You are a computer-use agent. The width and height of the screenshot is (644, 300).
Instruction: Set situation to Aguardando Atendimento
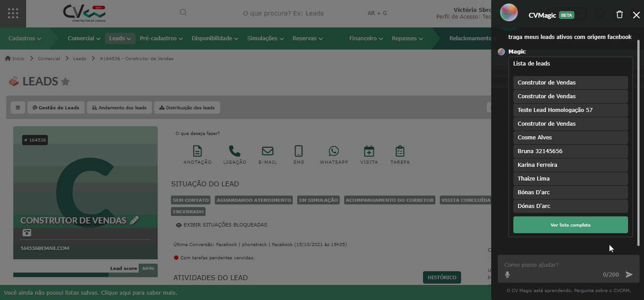[254, 200]
